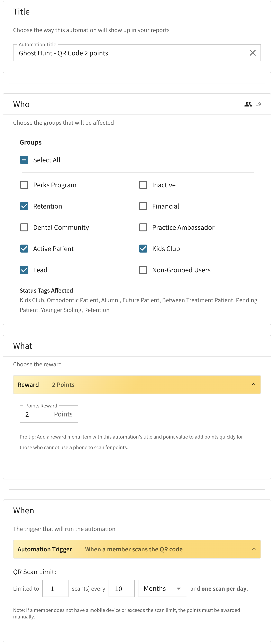Check the Financial group checkbox
The width and height of the screenshot is (274, 644).
pyautogui.click(x=143, y=206)
